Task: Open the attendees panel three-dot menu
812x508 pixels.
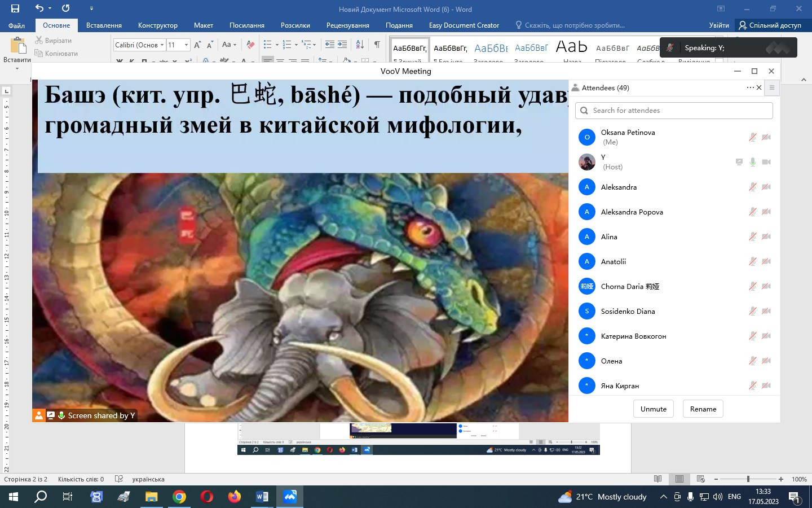Action: 750,87
